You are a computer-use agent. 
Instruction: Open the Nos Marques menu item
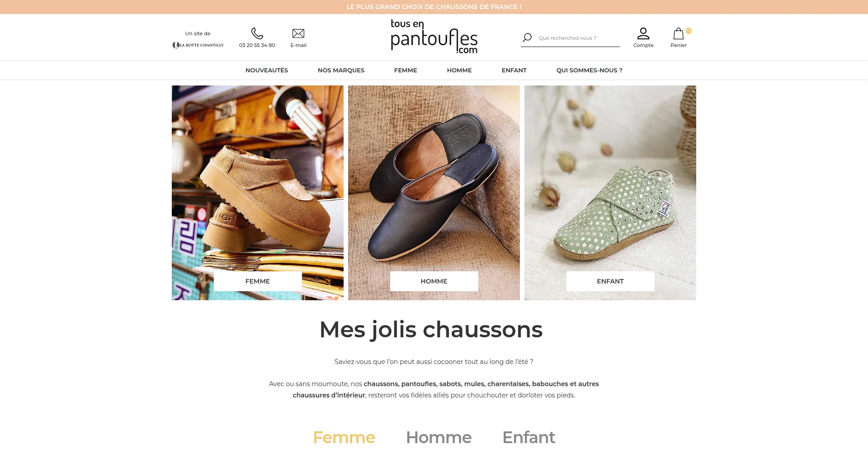(341, 70)
